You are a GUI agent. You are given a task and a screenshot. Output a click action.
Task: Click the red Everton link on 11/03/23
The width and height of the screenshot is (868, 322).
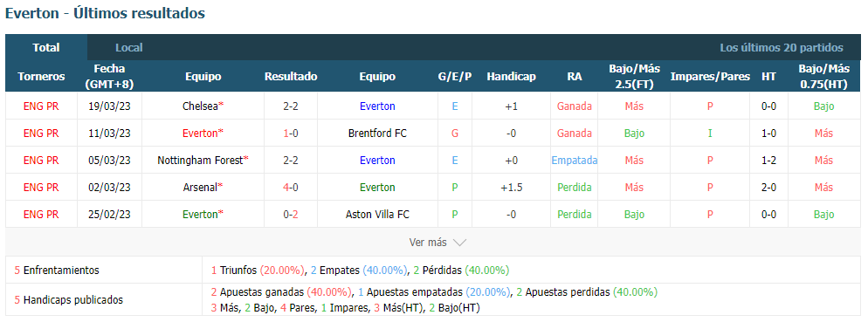pyautogui.click(x=200, y=134)
